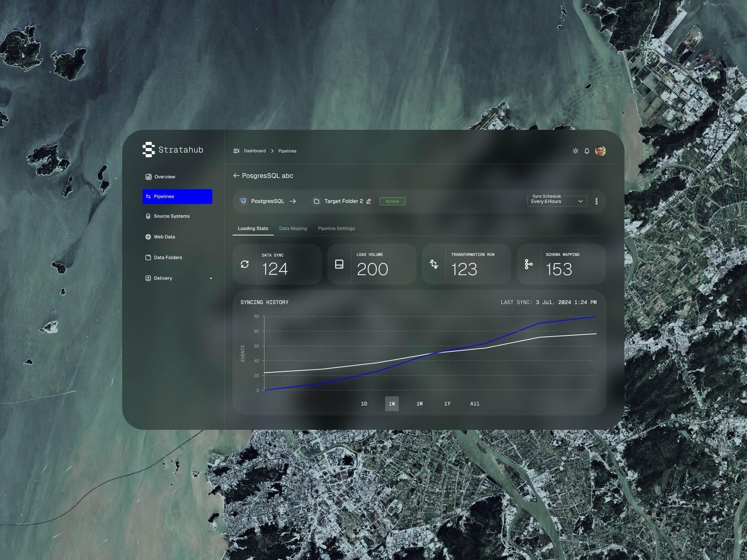Open the three-dot pipeline options menu
The height and width of the screenshot is (560, 747).
[596, 201]
